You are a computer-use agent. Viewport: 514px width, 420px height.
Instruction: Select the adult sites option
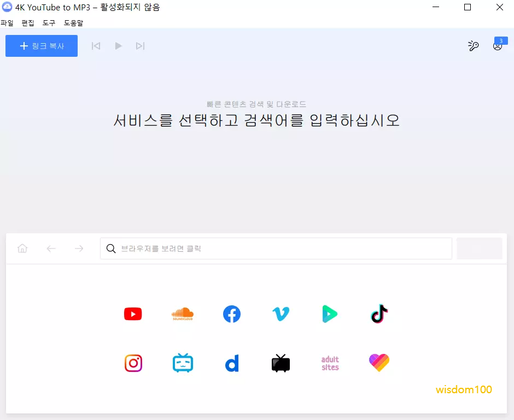point(330,363)
